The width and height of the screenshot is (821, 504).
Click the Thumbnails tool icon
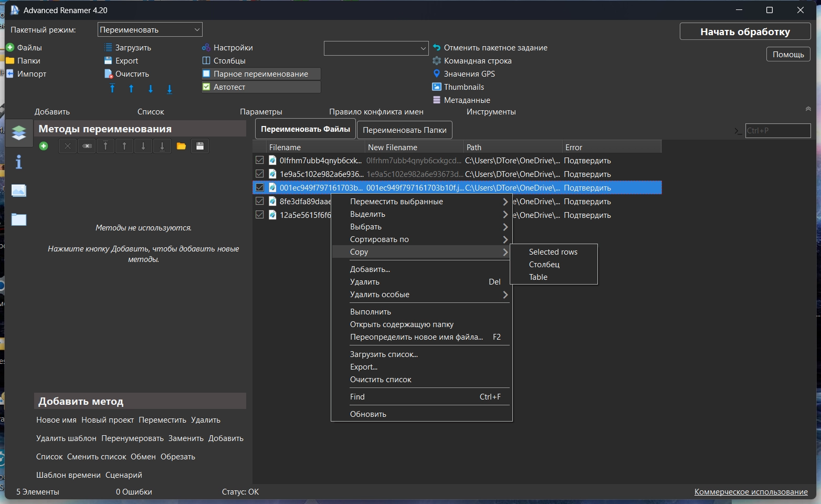(436, 87)
